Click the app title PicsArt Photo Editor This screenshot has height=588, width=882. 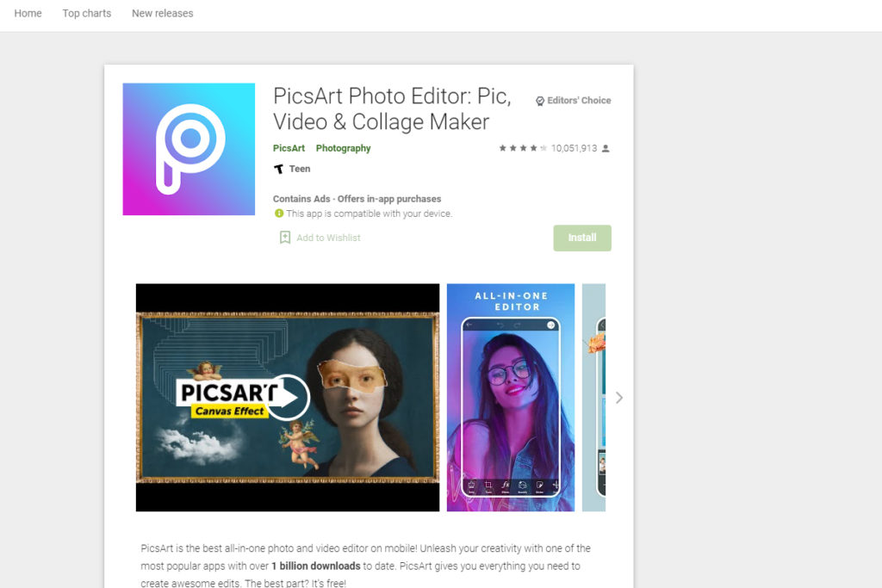(x=392, y=109)
